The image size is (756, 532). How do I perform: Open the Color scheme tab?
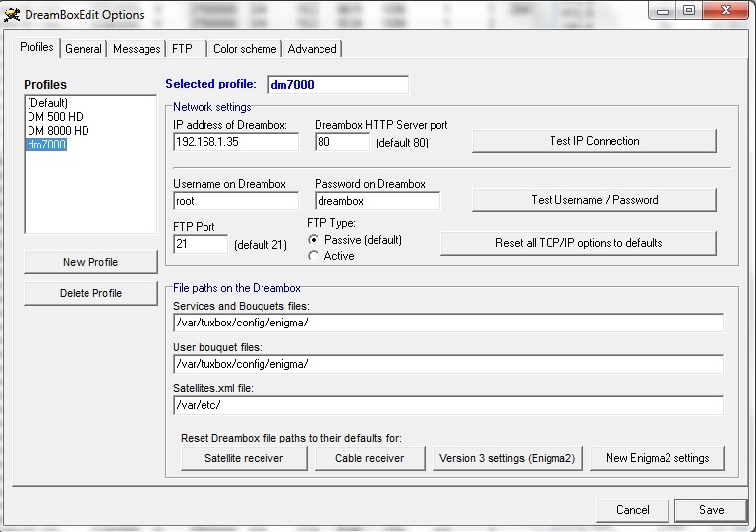click(245, 49)
